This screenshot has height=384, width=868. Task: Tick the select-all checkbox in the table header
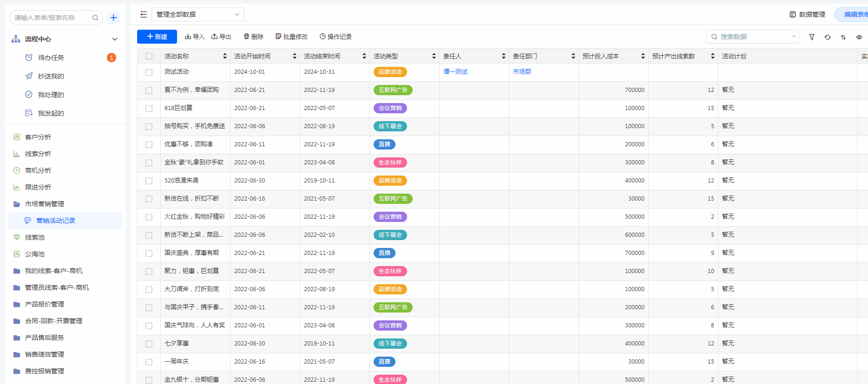(x=149, y=56)
